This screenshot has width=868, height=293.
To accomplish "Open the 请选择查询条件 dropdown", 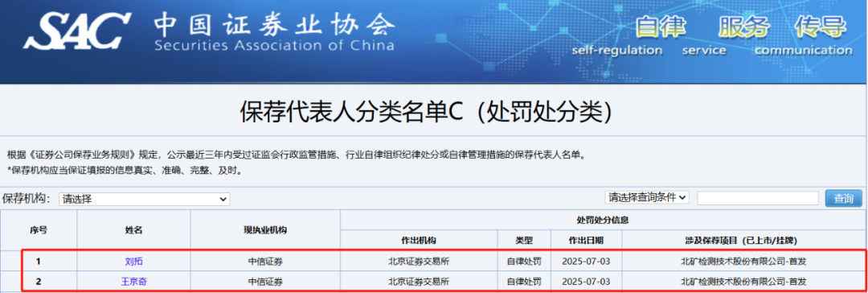I will 647,197.
